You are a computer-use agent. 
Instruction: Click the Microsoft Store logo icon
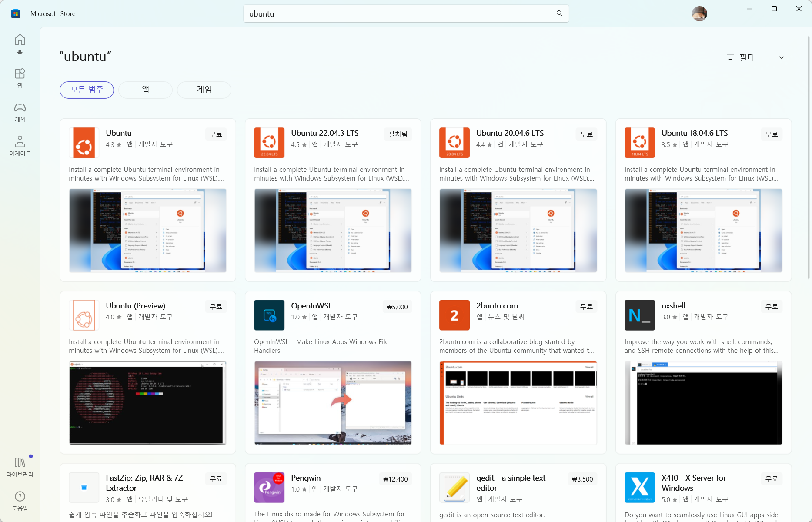[x=16, y=13]
